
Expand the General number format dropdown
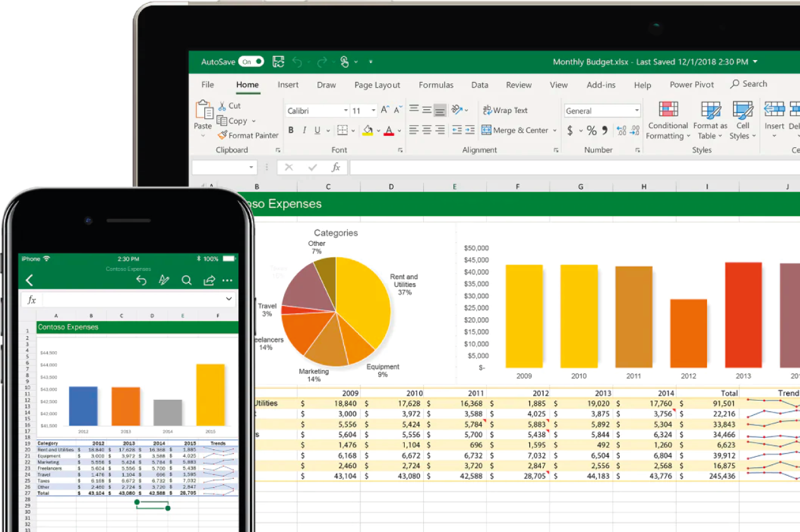[636, 111]
